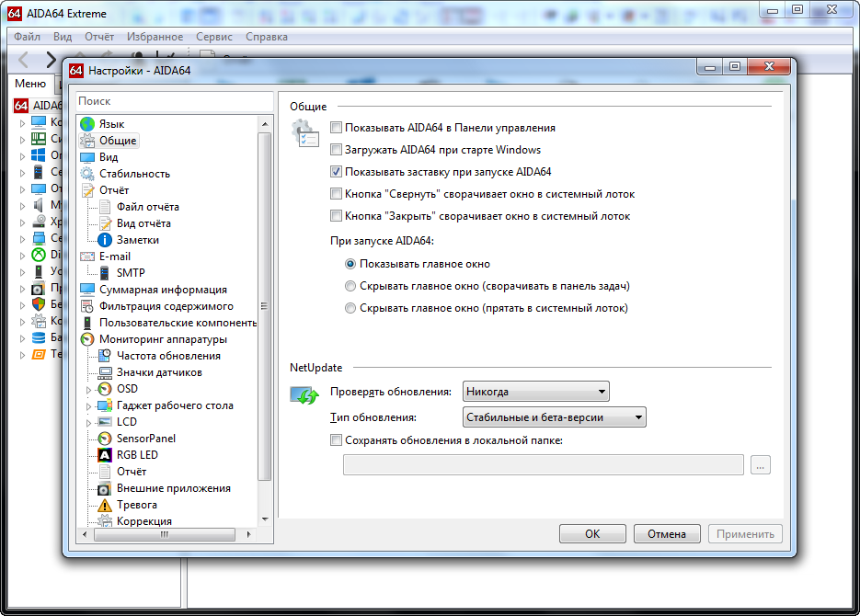
Task: Click the blue info icon beside Заметки
Action: [x=105, y=240]
